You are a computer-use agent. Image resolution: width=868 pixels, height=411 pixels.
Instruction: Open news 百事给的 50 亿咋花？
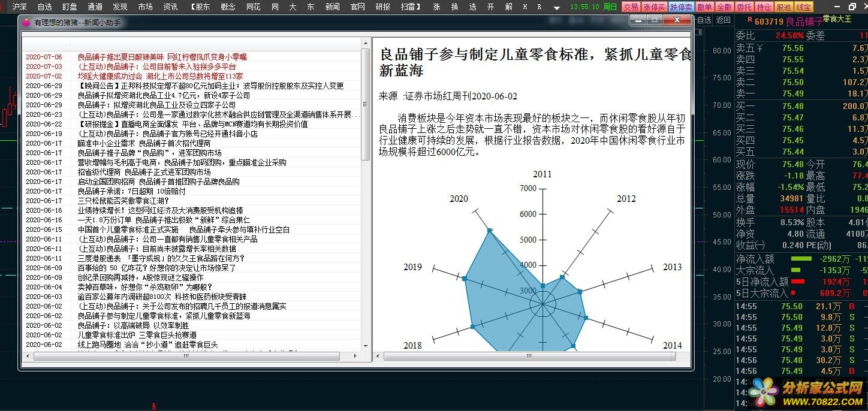click(x=156, y=268)
